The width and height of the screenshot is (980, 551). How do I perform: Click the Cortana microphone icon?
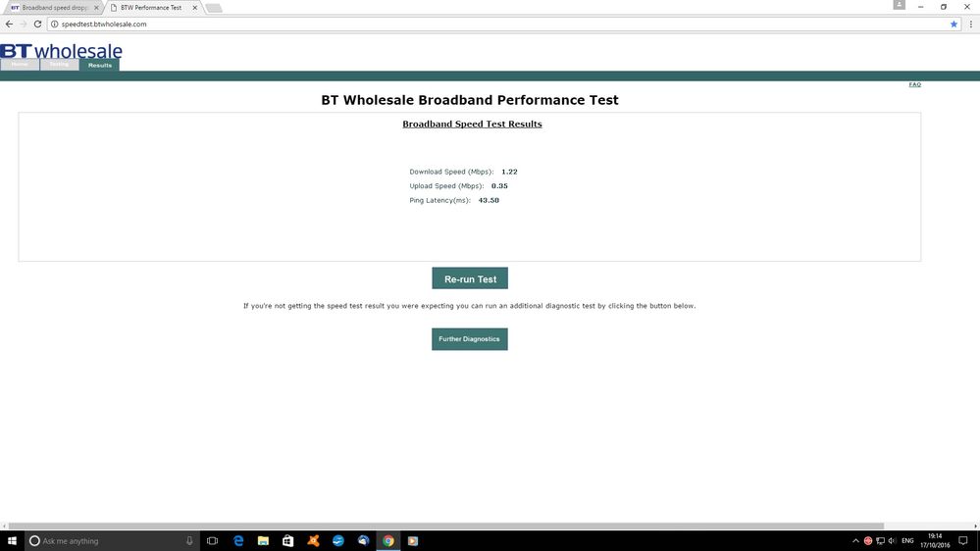click(x=189, y=541)
